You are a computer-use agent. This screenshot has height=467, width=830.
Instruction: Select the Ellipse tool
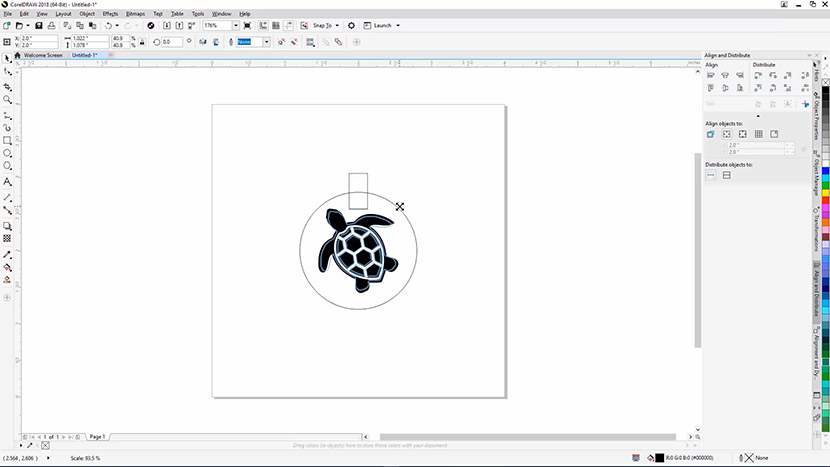(x=8, y=154)
